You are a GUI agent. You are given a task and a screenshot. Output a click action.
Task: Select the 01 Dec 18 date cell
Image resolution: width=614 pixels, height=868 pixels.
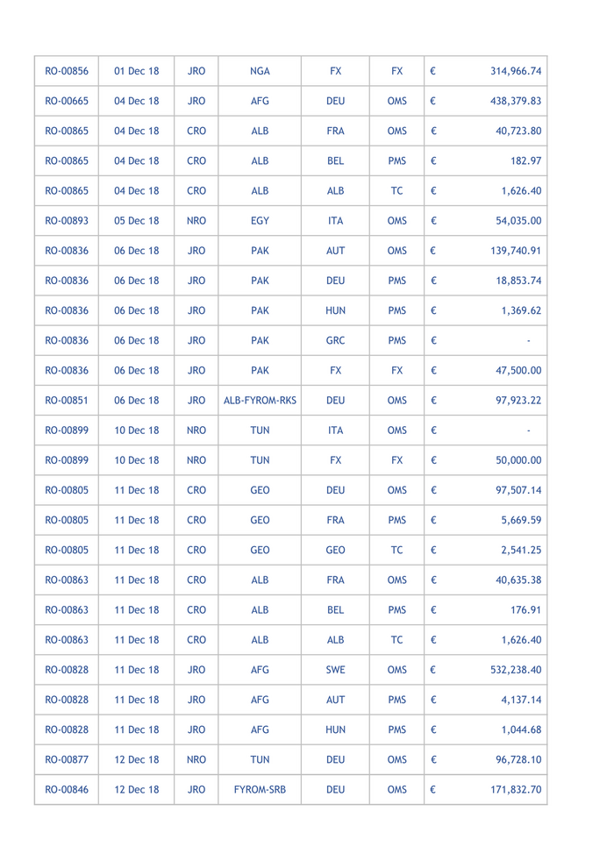137,71
